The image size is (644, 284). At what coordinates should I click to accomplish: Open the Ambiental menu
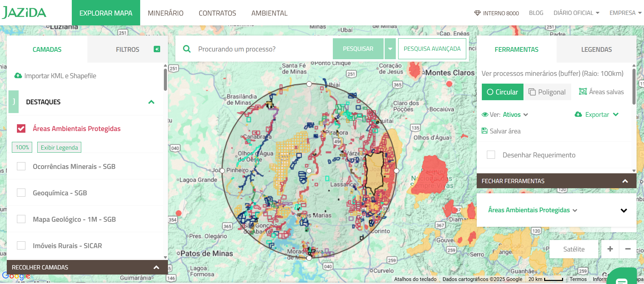pos(270,13)
